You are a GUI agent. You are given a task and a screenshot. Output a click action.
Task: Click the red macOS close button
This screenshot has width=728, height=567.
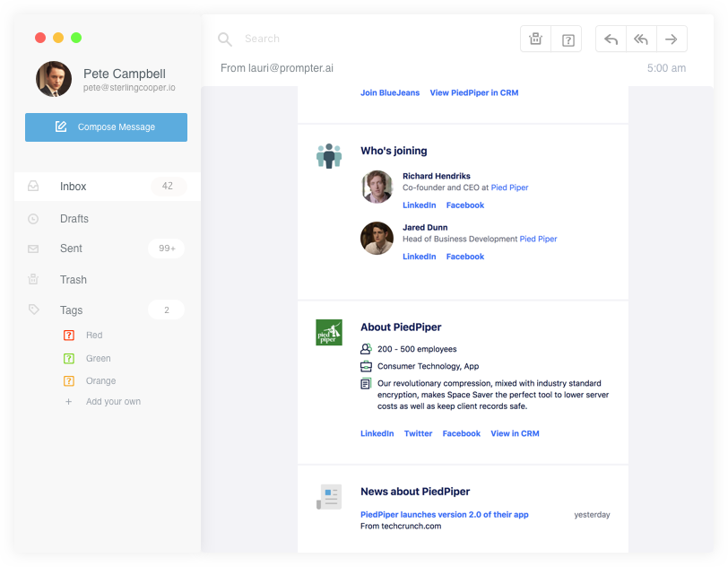(x=40, y=38)
